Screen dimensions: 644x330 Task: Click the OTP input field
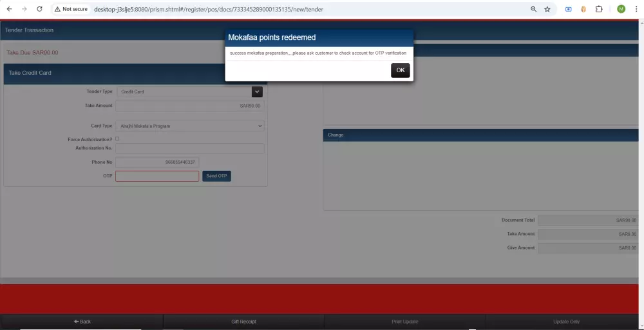[157, 176]
